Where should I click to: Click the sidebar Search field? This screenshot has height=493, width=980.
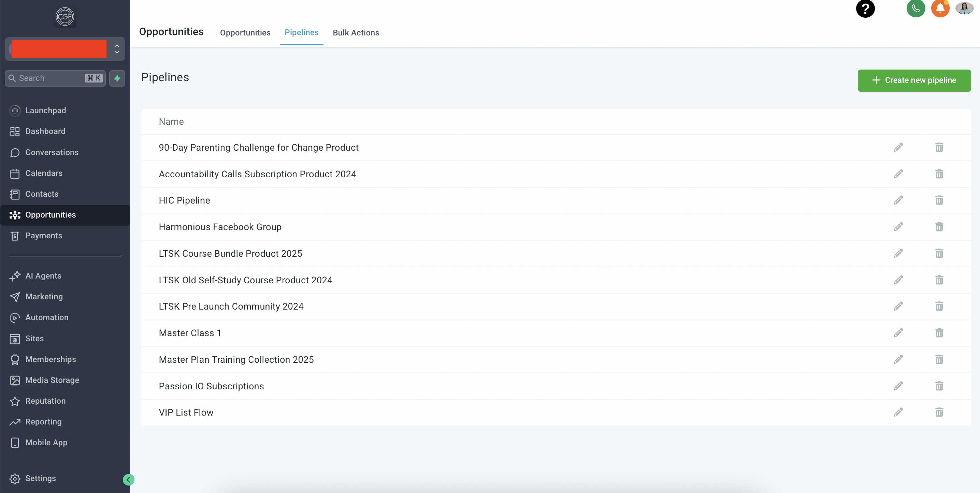pos(49,78)
